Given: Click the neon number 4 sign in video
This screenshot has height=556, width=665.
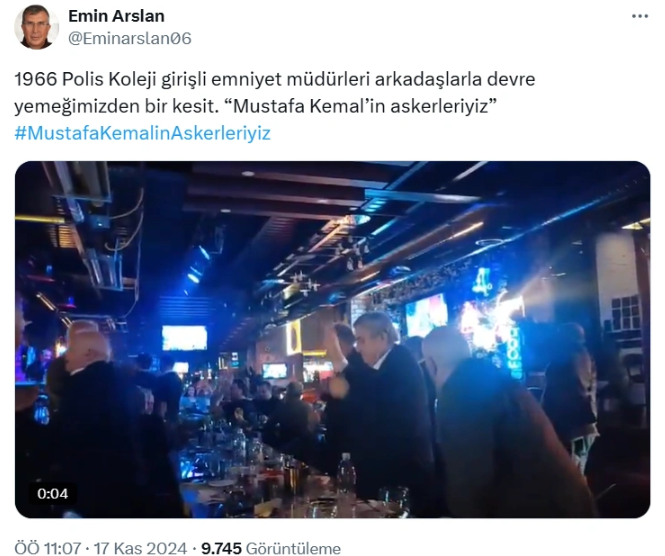Looking at the screenshot, I should pos(482,282).
